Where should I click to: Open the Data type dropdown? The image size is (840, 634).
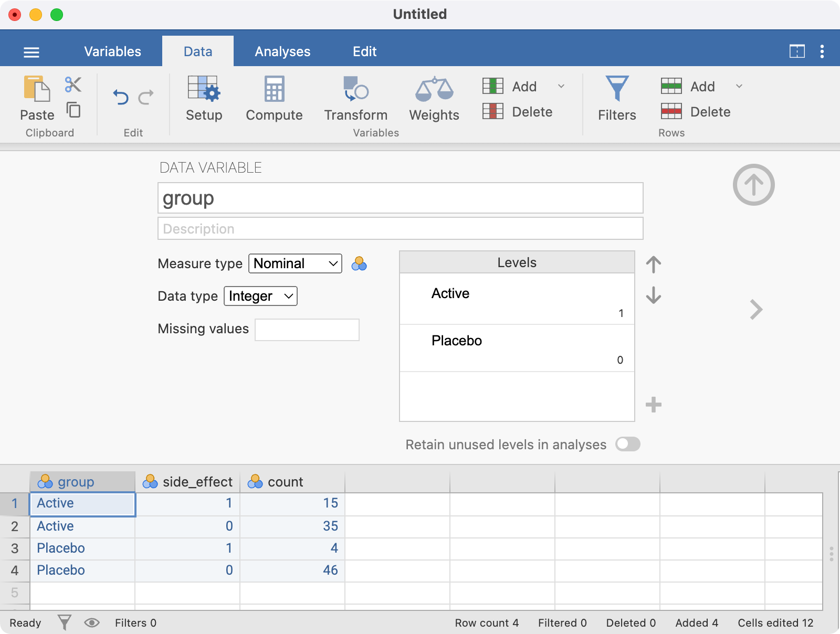260,296
